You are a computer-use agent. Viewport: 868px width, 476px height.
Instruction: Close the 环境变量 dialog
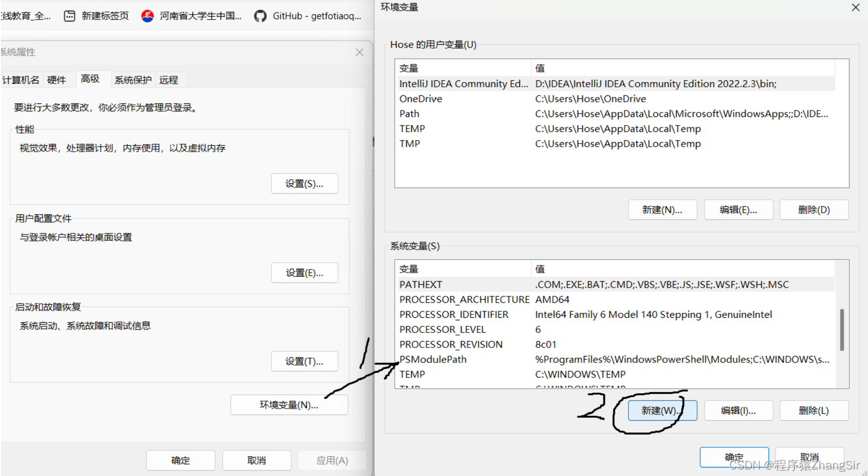(855, 8)
